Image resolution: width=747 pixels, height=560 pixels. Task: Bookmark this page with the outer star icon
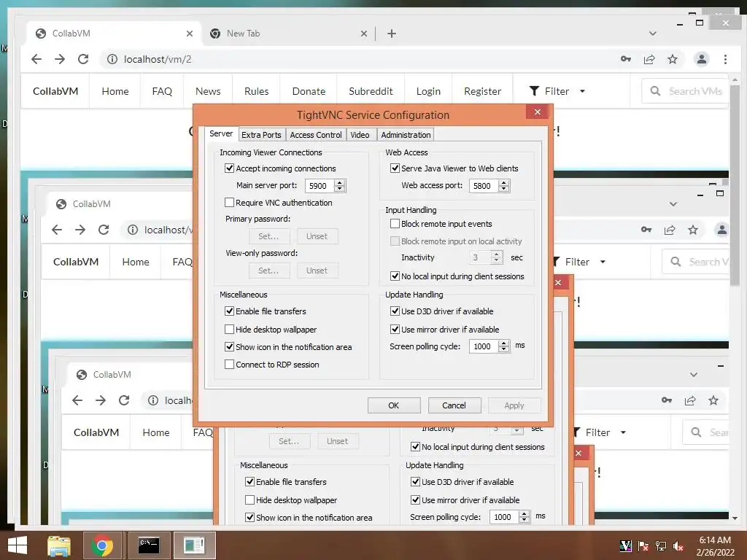[x=672, y=59]
